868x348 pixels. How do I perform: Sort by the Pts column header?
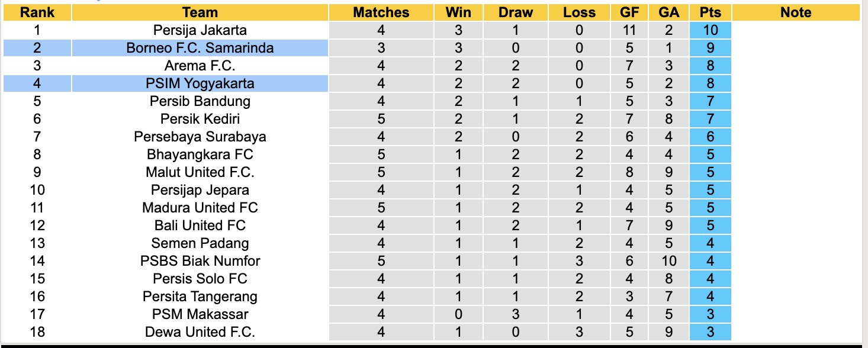point(710,12)
